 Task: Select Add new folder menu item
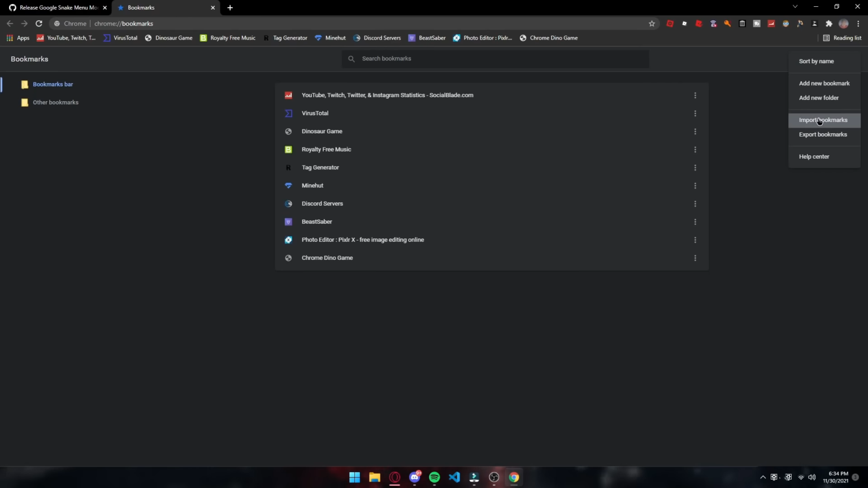[x=824, y=98]
